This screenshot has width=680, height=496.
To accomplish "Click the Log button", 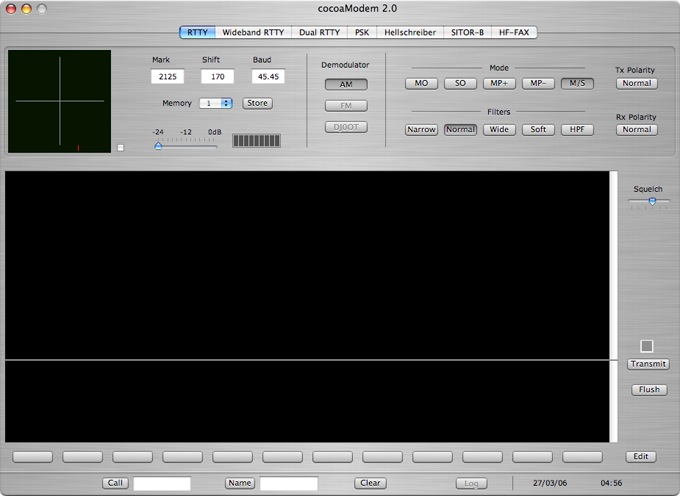I will (x=471, y=483).
